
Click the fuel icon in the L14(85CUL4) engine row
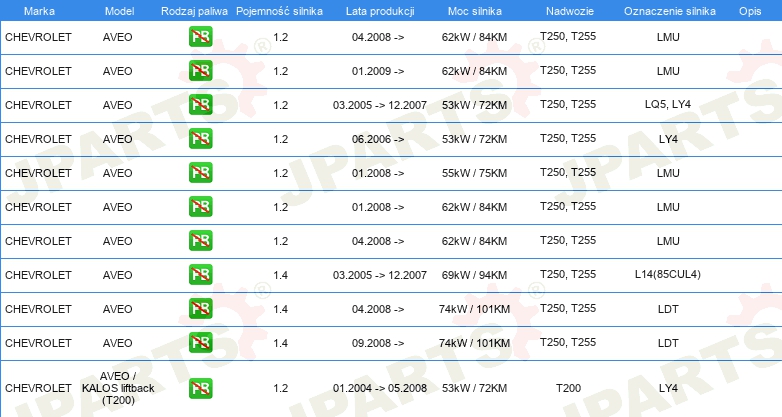tap(200, 275)
